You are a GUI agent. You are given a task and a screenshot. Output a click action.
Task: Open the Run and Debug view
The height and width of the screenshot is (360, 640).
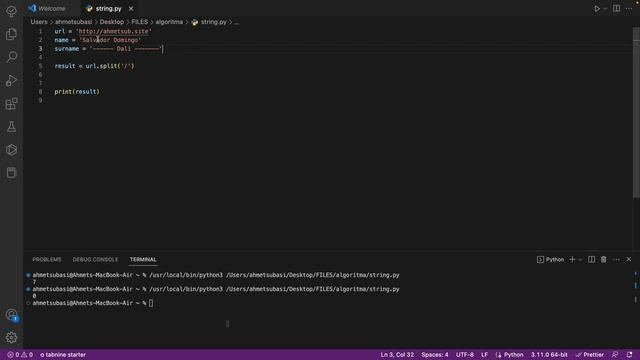click(11, 80)
